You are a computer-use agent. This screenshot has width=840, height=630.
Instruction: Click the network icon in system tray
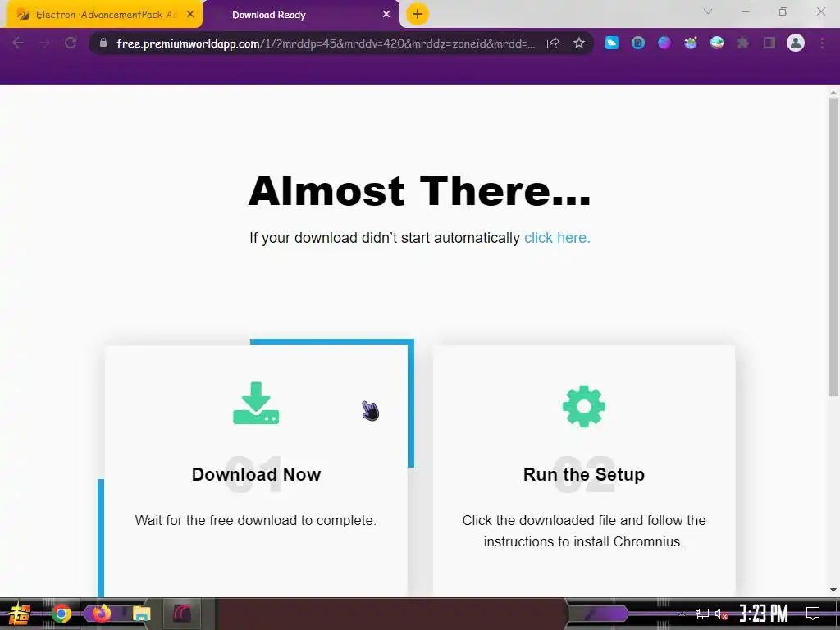click(702, 614)
